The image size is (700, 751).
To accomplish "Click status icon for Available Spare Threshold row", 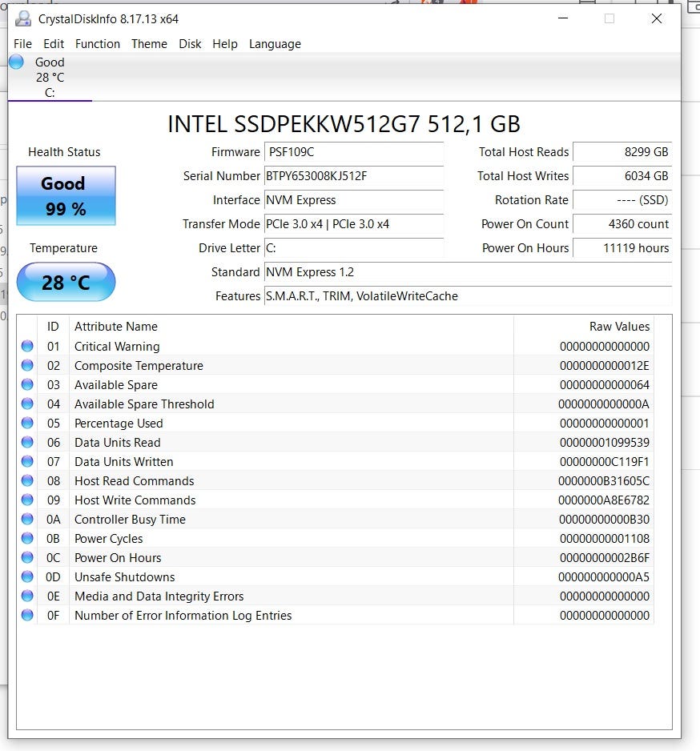I will pos(27,404).
